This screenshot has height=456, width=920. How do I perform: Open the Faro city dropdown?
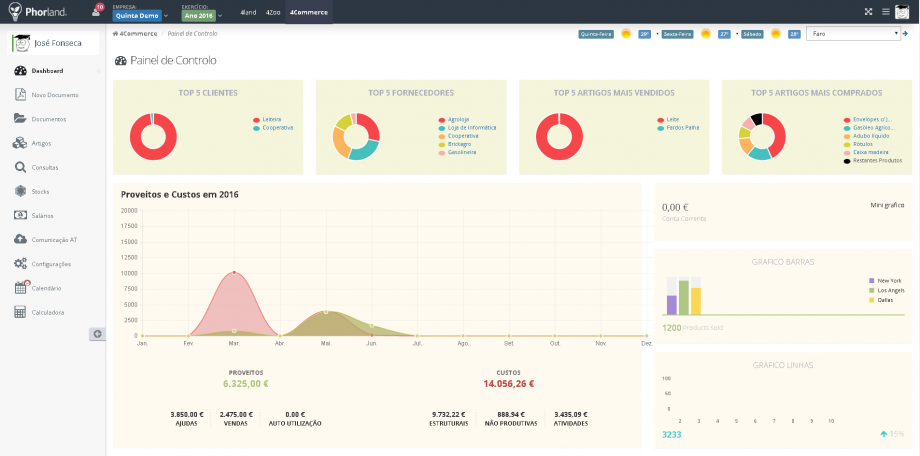coord(853,34)
